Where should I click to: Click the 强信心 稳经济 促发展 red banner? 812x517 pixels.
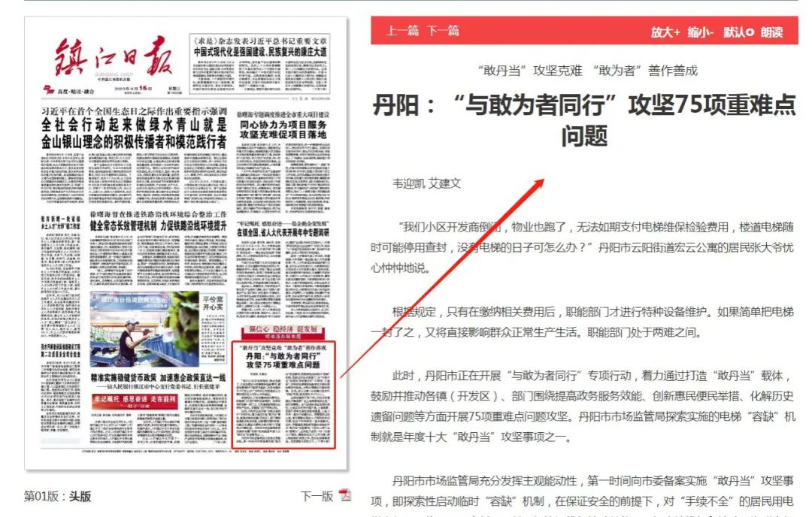click(x=283, y=330)
